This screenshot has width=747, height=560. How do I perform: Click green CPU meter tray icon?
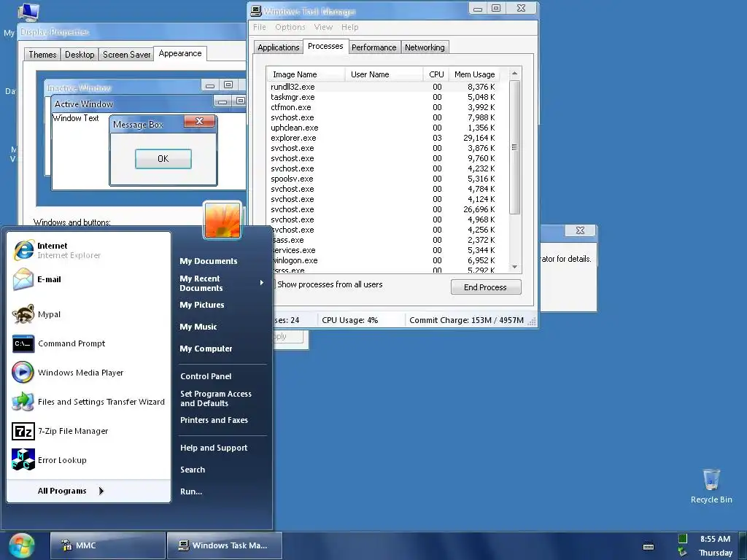pos(683,539)
